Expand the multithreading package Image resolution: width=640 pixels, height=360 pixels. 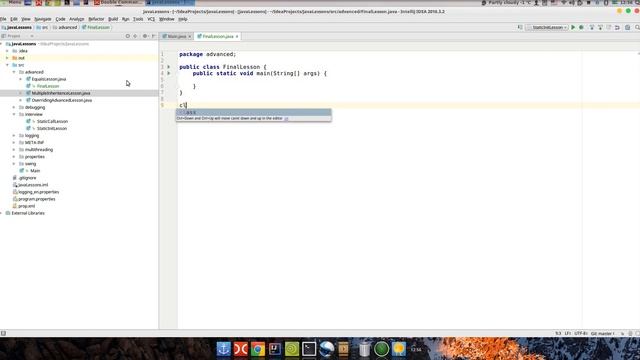tap(14, 149)
